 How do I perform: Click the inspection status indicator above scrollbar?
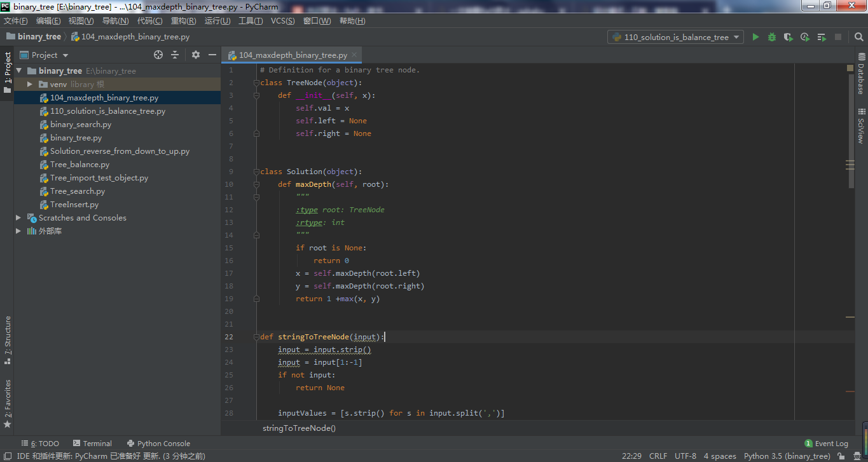coord(850,68)
